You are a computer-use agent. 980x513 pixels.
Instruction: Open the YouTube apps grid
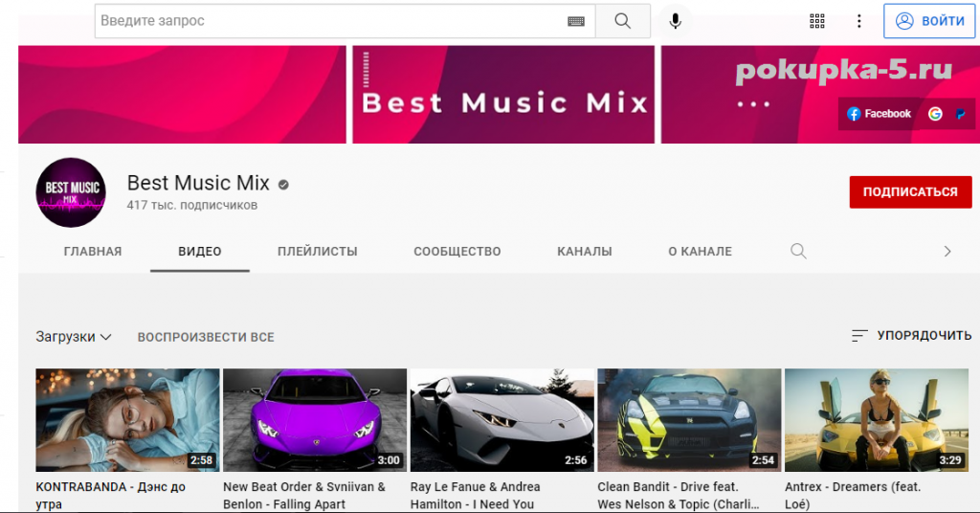point(817,21)
